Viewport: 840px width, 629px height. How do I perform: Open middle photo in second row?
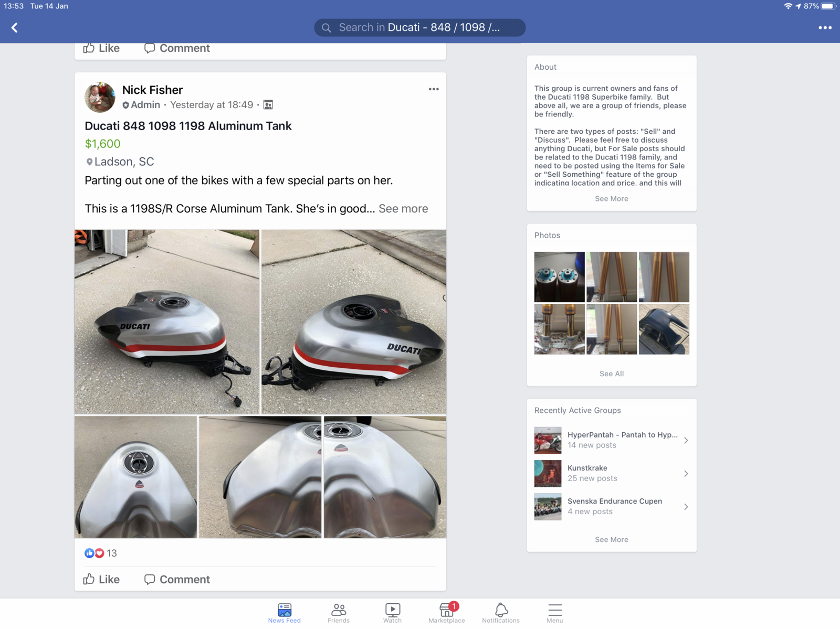click(x=612, y=329)
